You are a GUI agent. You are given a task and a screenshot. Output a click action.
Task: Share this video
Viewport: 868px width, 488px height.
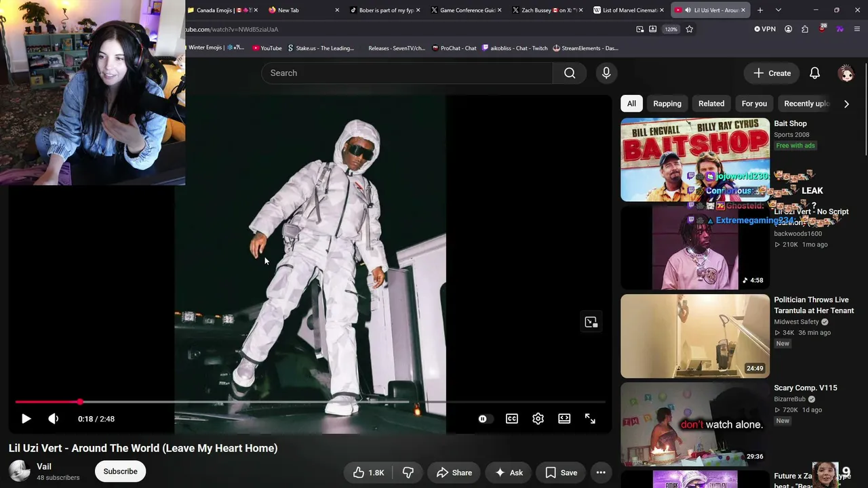click(454, 472)
